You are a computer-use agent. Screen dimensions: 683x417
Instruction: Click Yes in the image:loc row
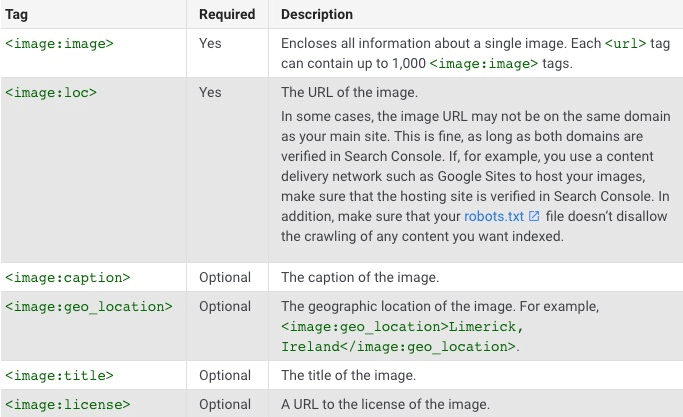point(210,92)
